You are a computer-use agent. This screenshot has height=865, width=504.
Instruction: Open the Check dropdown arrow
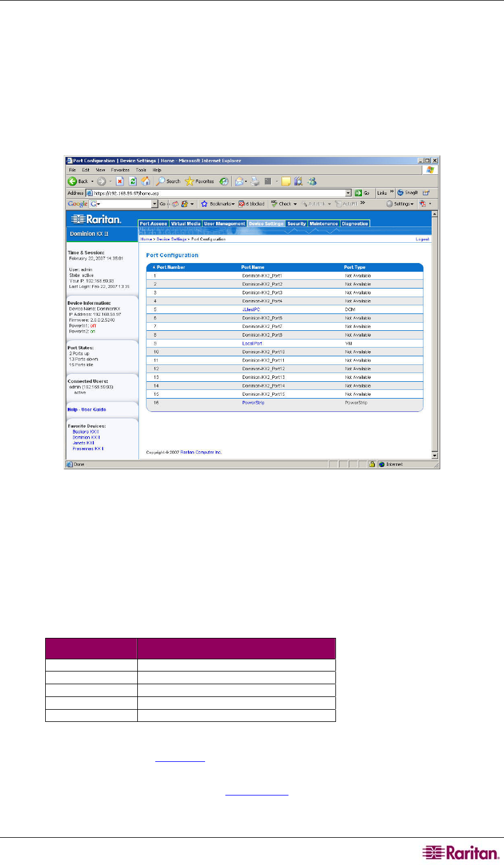295,204
